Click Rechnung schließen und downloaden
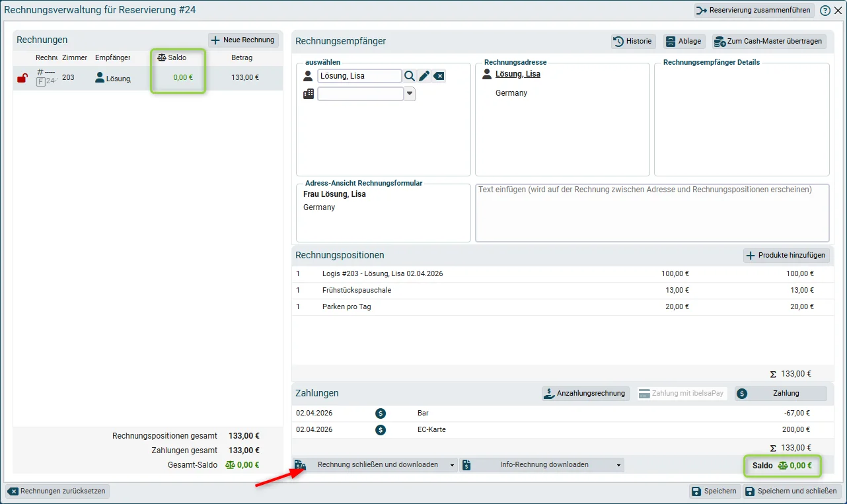Screen dimensions: 847x504 (370, 465)
